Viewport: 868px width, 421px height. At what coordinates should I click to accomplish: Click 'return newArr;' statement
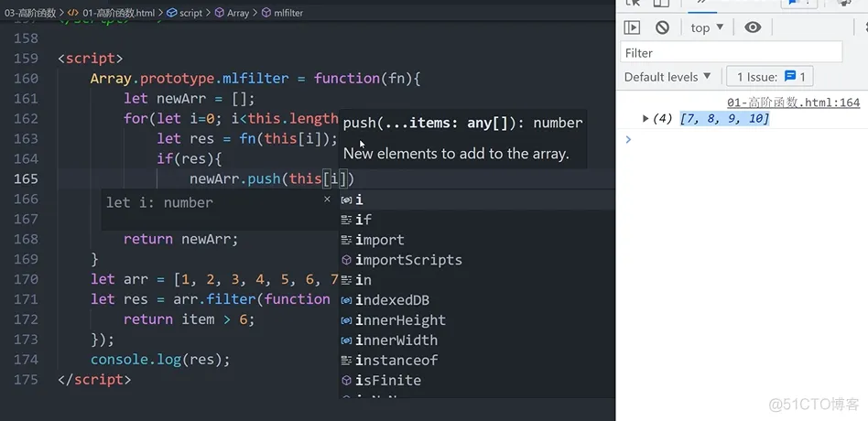[181, 239]
